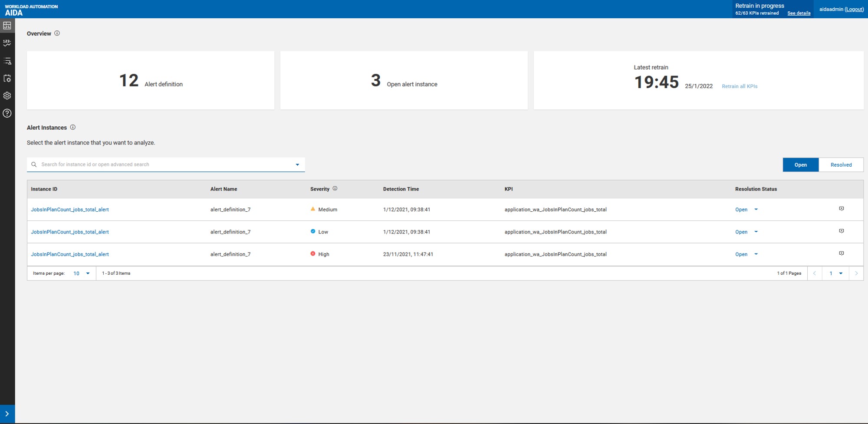Viewport: 868px width, 424px height.
Task: Click the info icon next to Severity header
Action: [x=335, y=188]
